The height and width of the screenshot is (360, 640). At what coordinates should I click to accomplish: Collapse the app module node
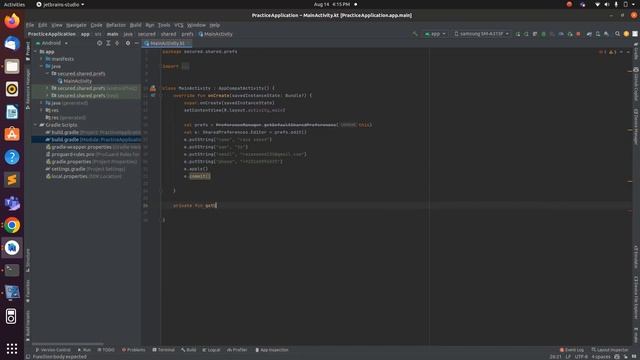click(x=36, y=52)
